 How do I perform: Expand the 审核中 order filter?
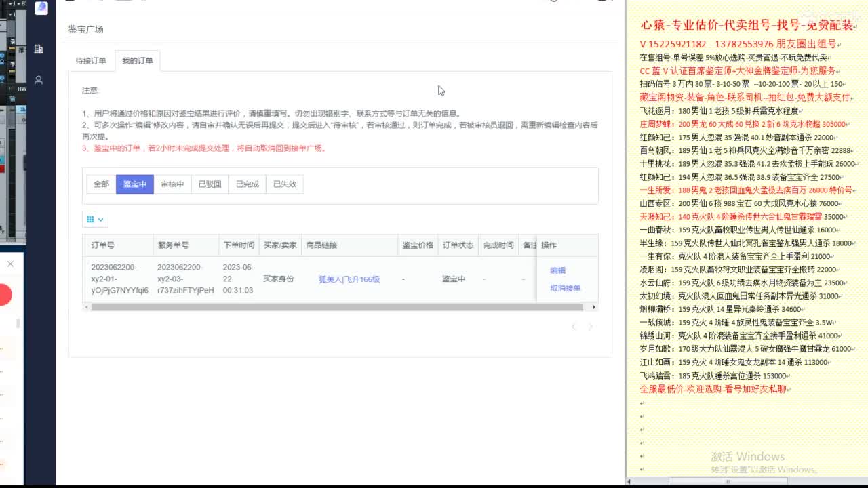click(172, 184)
